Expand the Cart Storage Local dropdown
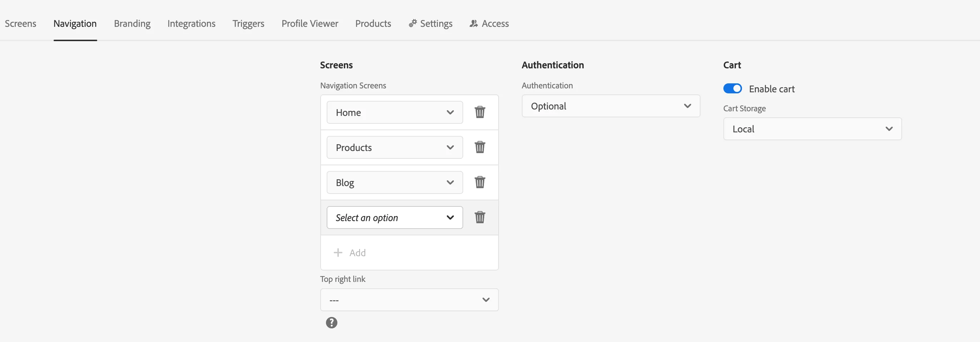This screenshot has height=342, width=980. coord(812,129)
